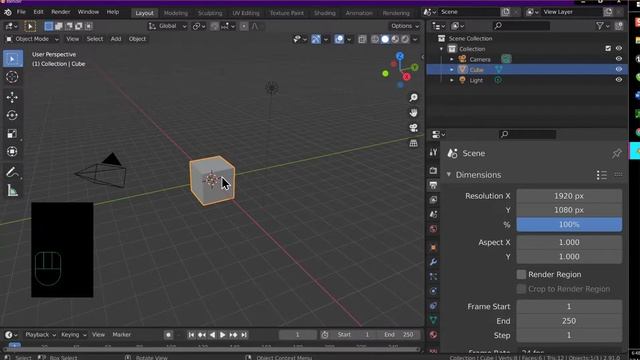Click the pan view hand icon

coord(413,113)
